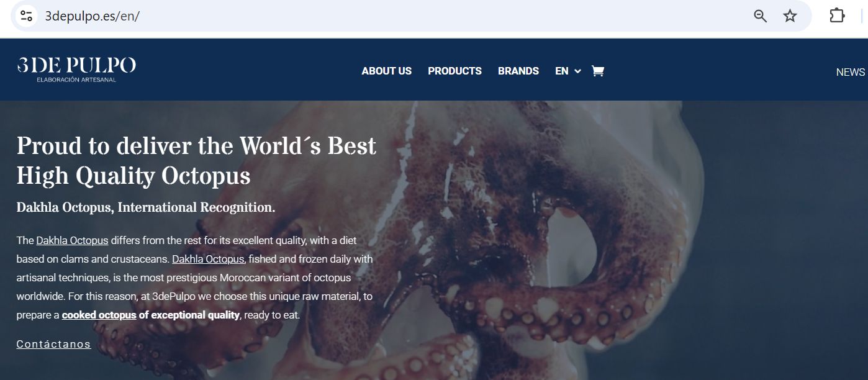This screenshot has height=380, width=868.
Task: Open the BRANDS menu item
Action: pos(518,71)
